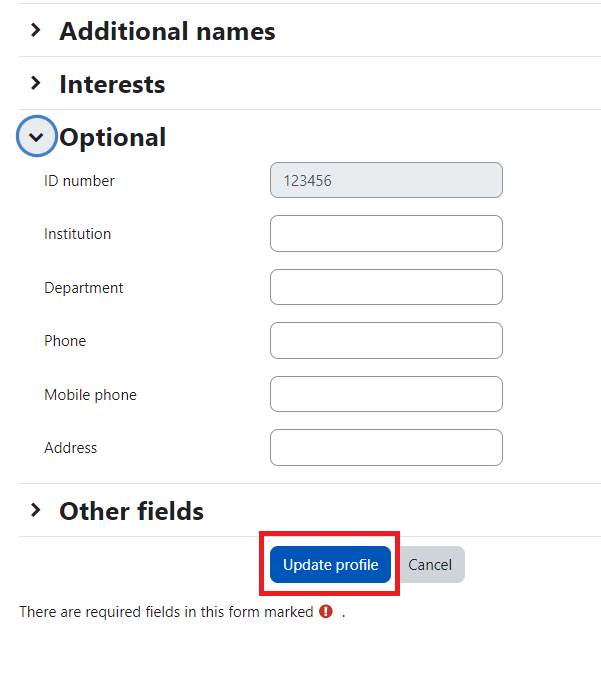Click the Address label text
This screenshot has height=697, width=601.
pyautogui.click(x=70, y=448)
